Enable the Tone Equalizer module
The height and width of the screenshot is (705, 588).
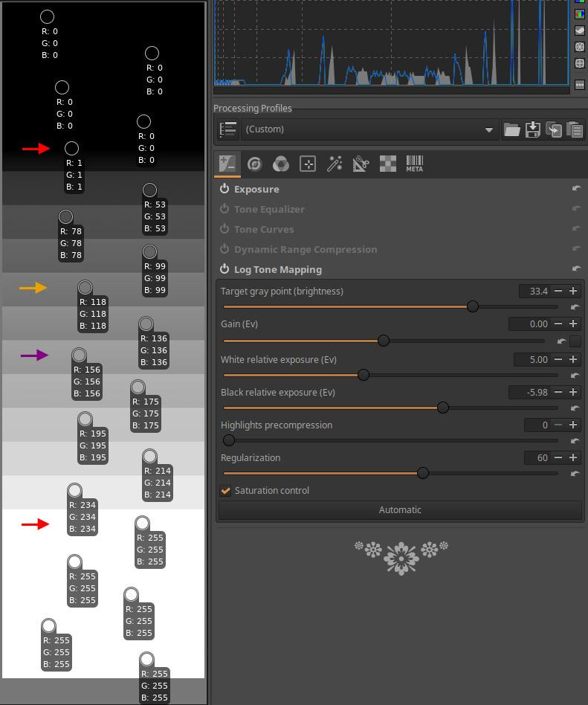[224, 210]
